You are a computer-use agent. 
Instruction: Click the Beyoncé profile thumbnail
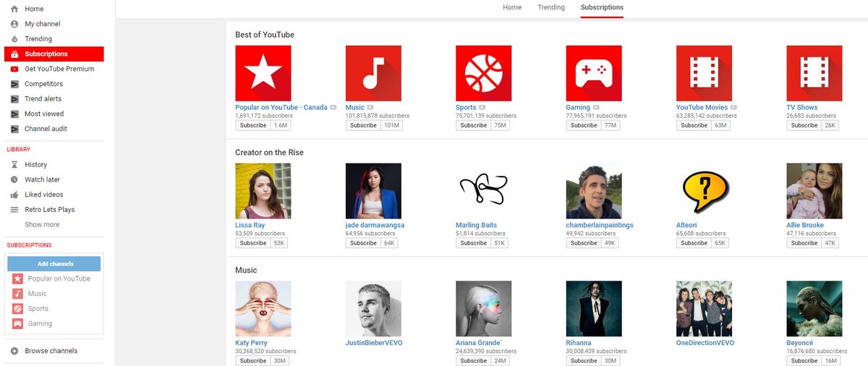pos(814,309)
